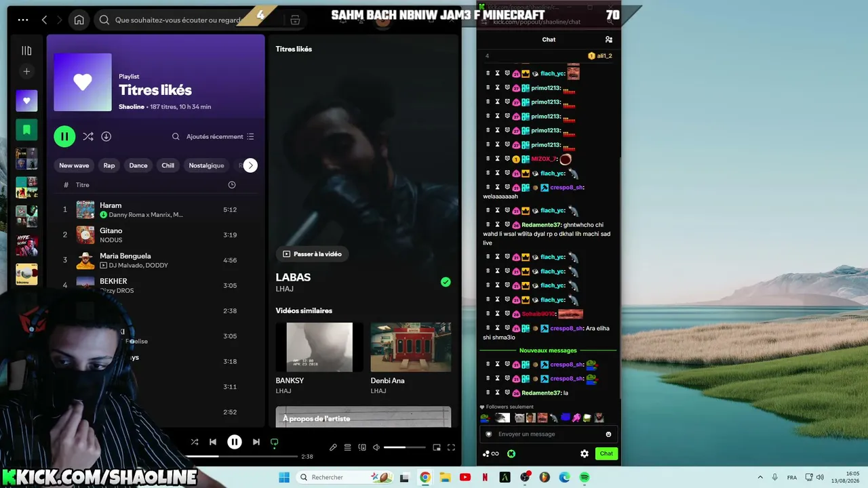Image resolution: width=868 pixels, height=488 pixels.
Task: Click the Nouveaux messages divider in chat
Action: point(548,350)
